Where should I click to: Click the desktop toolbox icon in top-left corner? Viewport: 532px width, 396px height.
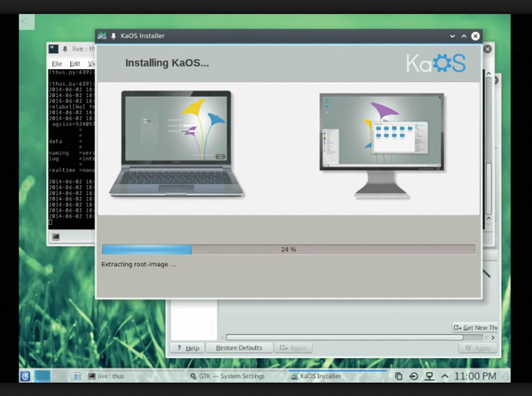click(x=26, y=21)
